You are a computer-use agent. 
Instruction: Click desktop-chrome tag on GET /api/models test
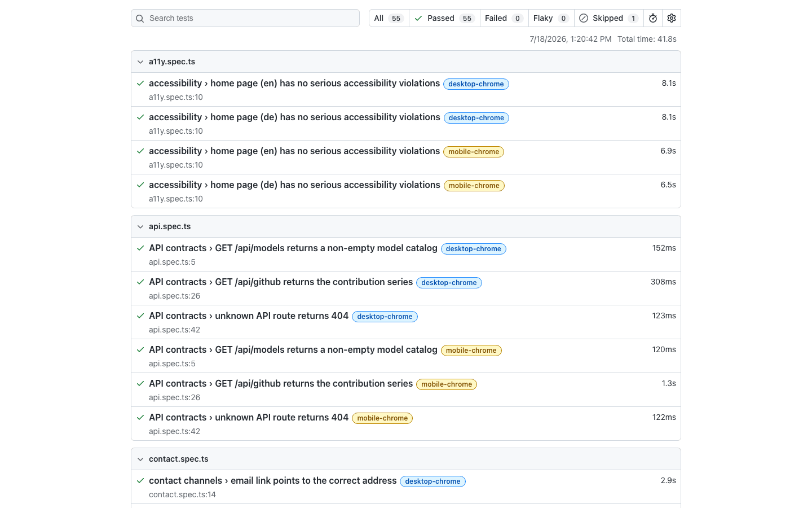coord(474,249)
